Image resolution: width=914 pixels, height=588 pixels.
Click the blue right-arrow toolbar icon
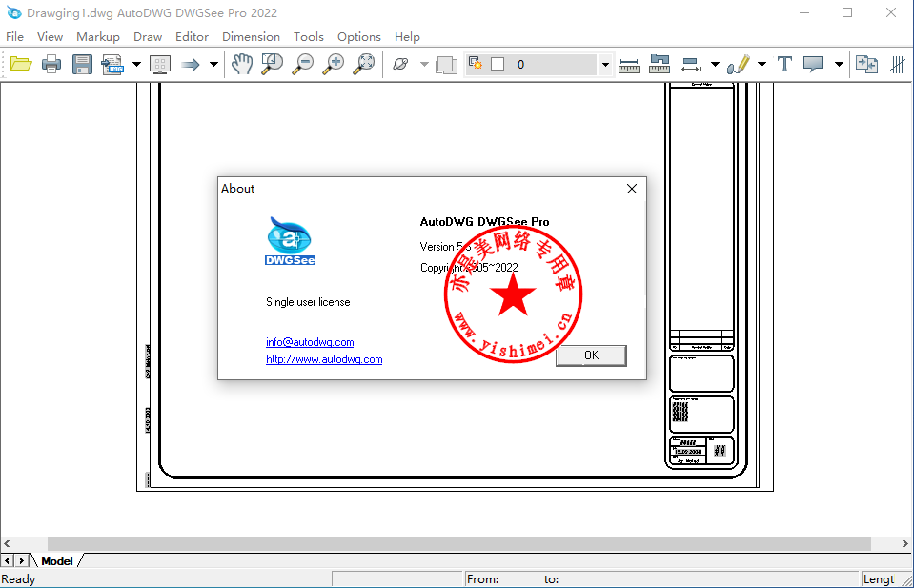[x=190, y=64]
